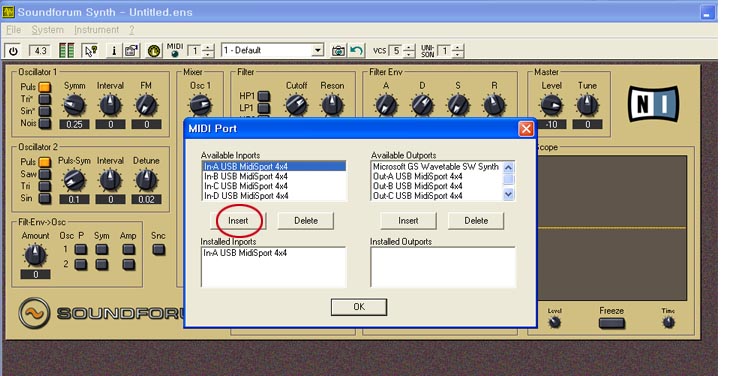Open the File menu
This screenshot has width=729, height=376.
click(13, 30)
